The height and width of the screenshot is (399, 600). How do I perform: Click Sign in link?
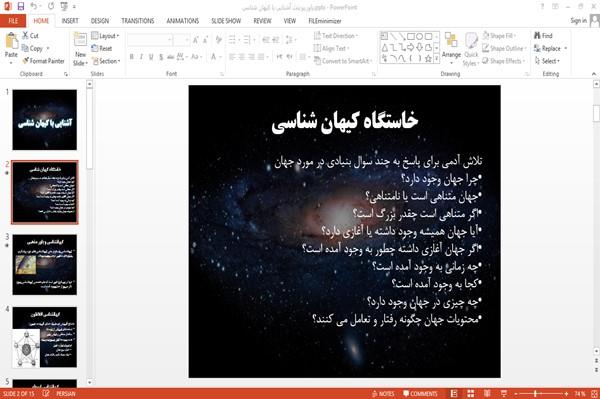click(x=578, y=21)
